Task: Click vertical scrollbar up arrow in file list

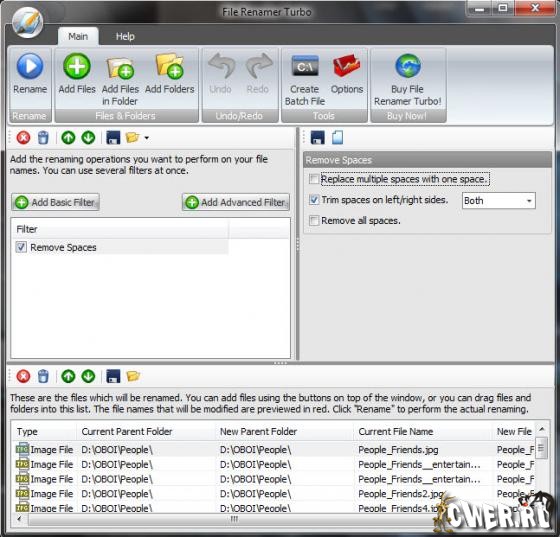Action: (x=541, y=429)
